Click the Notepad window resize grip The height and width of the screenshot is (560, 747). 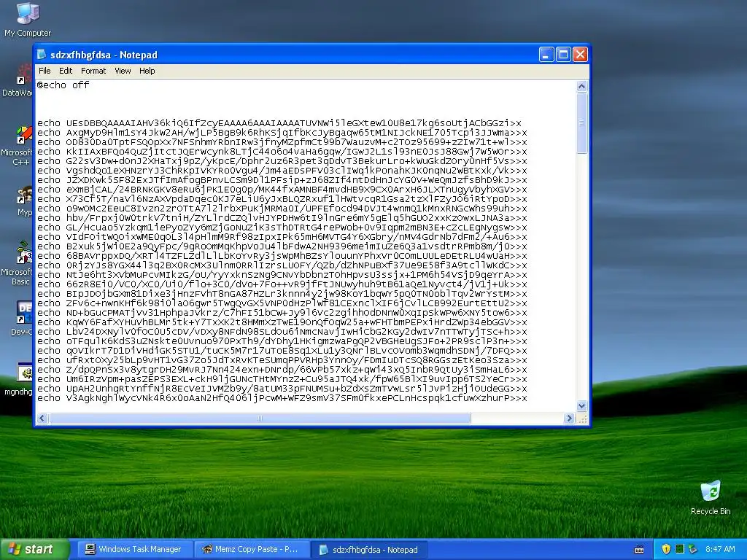coord(581,418)
